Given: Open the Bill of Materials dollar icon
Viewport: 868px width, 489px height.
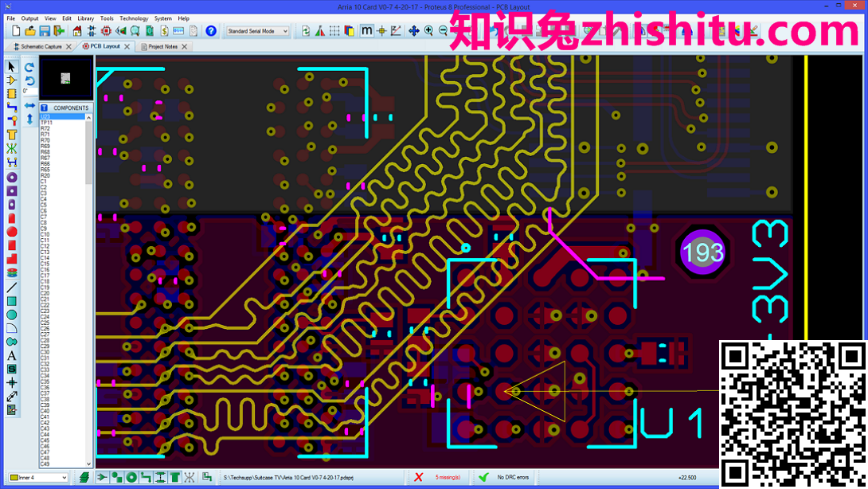Looking at the screenshot, I should [x=164, y=31].
